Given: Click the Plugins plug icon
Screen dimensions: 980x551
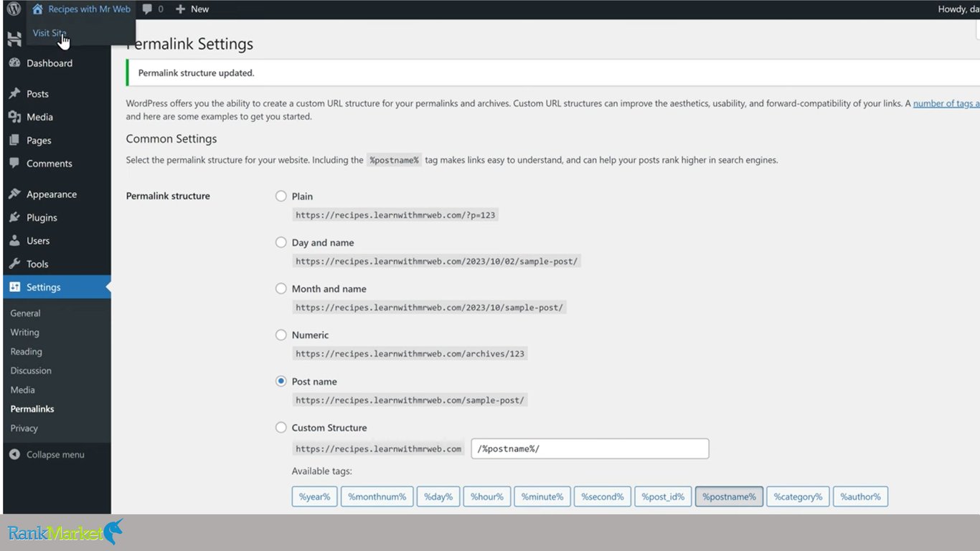Looking at the screenshot, I should point(14,217).
